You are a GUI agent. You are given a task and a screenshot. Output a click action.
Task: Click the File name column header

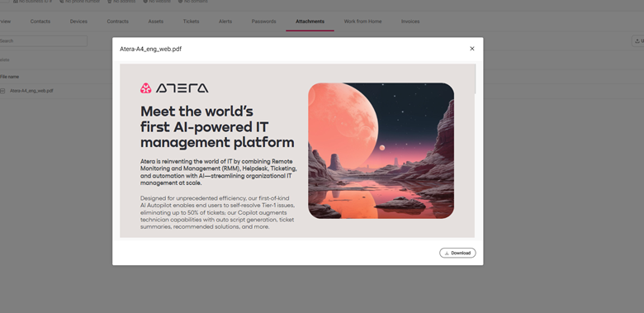[9, 77]
